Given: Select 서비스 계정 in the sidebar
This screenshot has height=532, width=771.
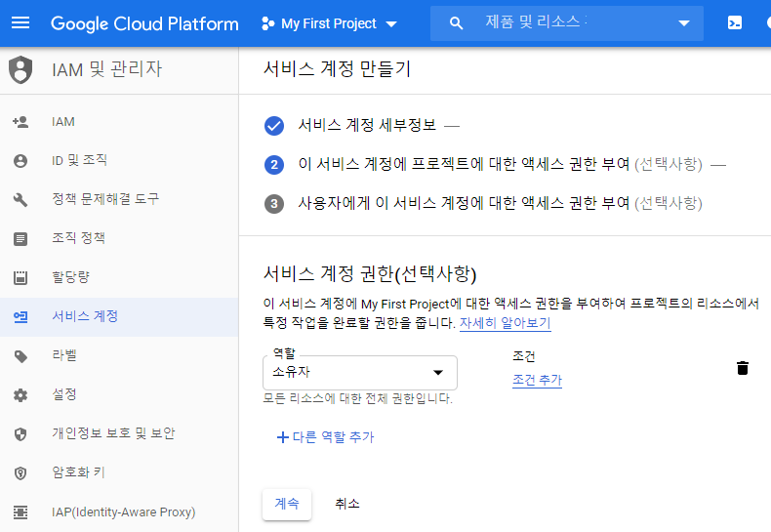Looking at the screenshot, I should click(x=119, y=317).
